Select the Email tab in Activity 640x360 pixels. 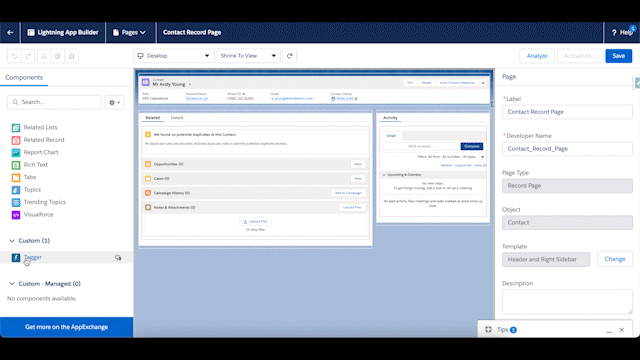[x=391, y=136]
